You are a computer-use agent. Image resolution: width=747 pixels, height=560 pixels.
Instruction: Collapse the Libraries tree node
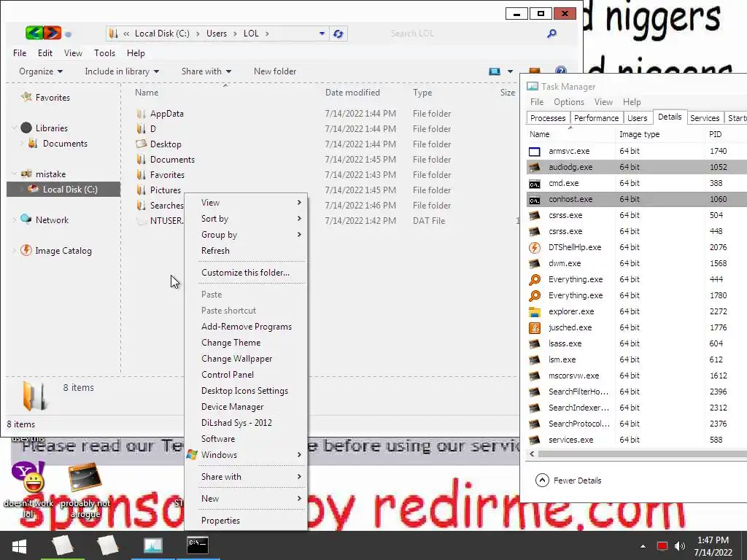click(x=15, y=128)
